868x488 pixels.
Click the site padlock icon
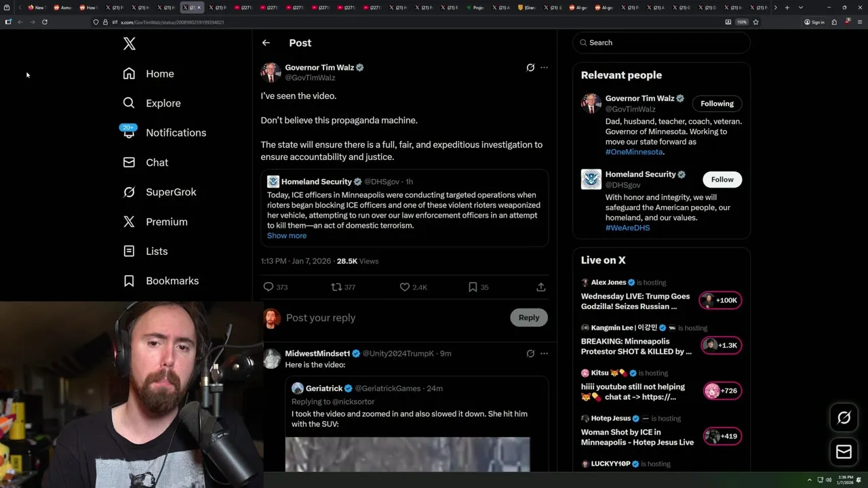coord(105,22)
